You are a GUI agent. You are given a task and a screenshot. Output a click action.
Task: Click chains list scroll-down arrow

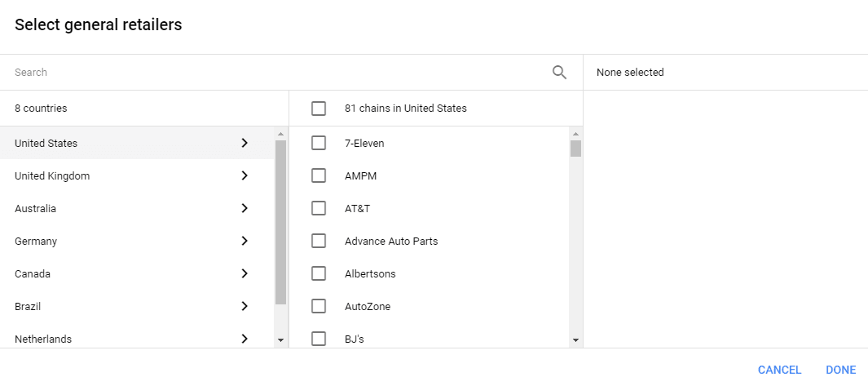[575, 340]
